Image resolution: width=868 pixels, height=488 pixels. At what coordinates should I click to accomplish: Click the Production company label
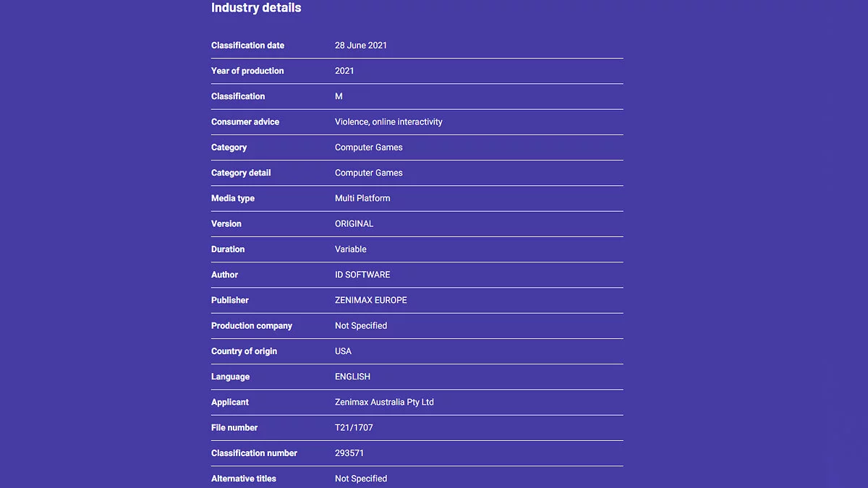(x=252, y=326)
